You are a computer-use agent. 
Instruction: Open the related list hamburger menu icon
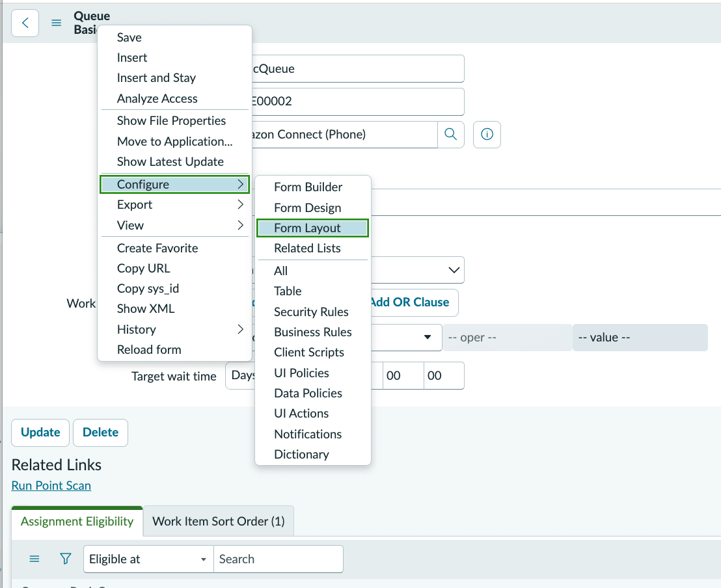tap(34, 559)
